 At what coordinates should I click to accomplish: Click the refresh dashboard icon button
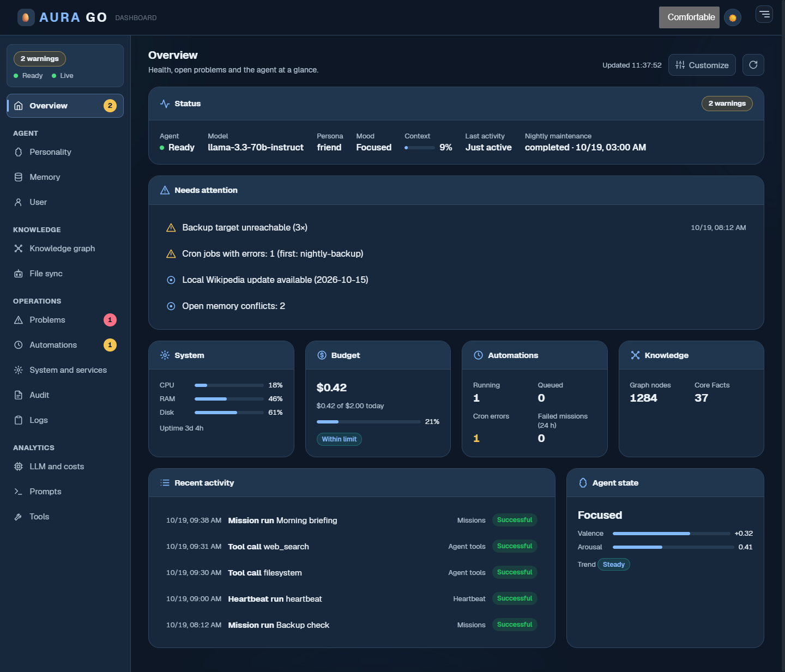[753, 65]
